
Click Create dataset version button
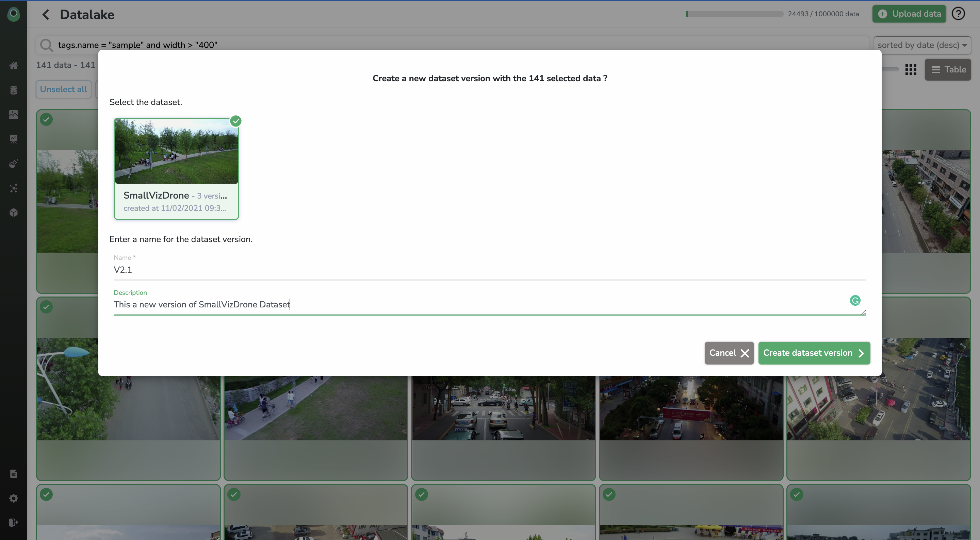814,353
